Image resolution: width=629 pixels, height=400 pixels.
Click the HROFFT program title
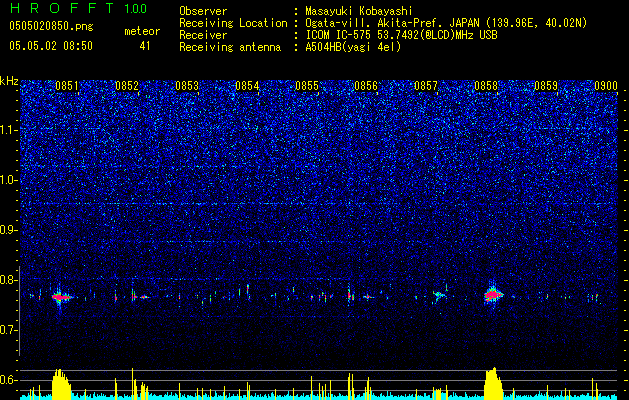point(63,8)
